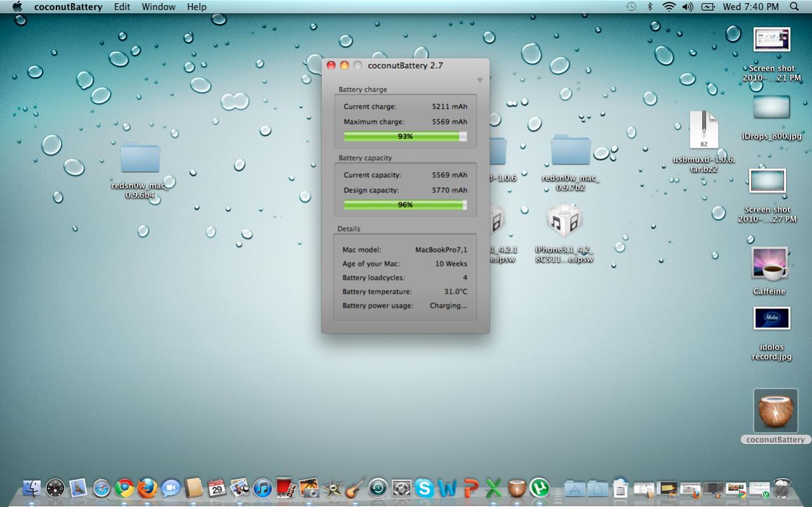Open Time Machine from the dock
Viewport: 812px width, 507px height.
coord(378,487)
